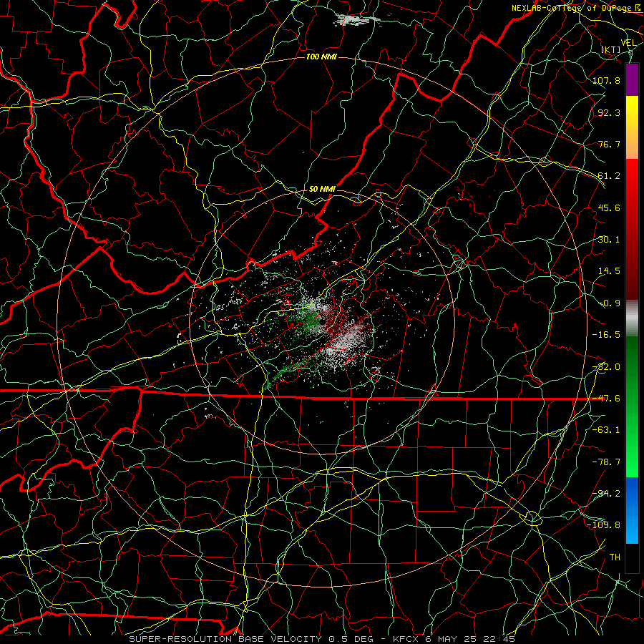Select the gray near-zero segment of scale
The width and height of the screenshot is (644, 644).
click(x=632, y=318)
